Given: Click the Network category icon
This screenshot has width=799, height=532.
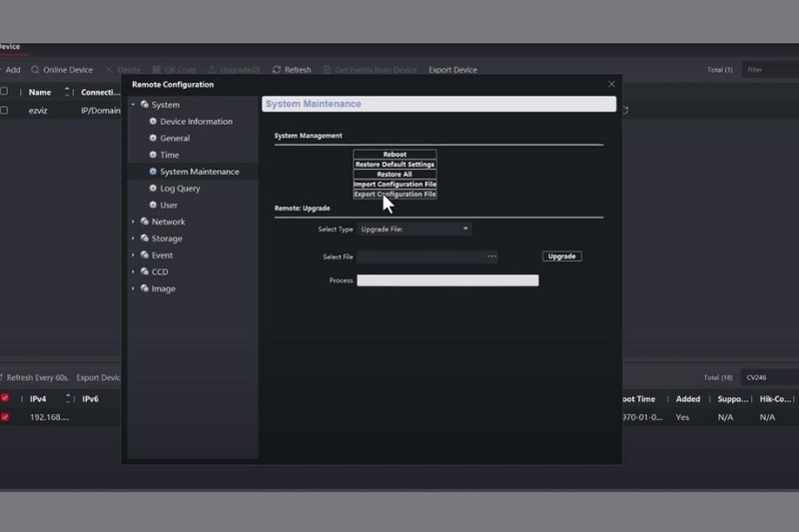Looking at the screenshot, I should 145,222.
